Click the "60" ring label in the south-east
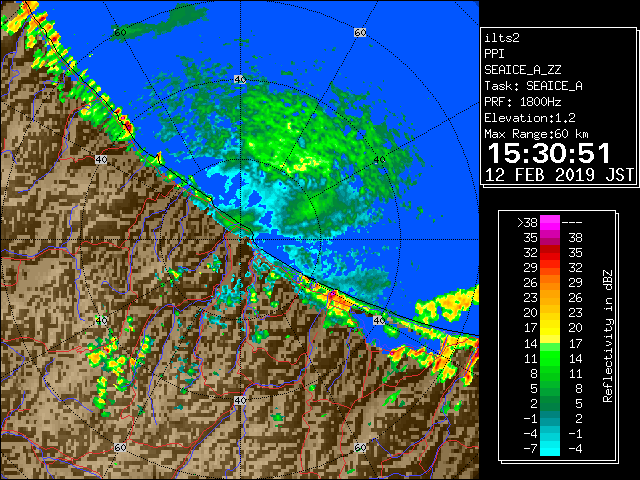This screenshot has height=480, width=640. click(360, 447)
